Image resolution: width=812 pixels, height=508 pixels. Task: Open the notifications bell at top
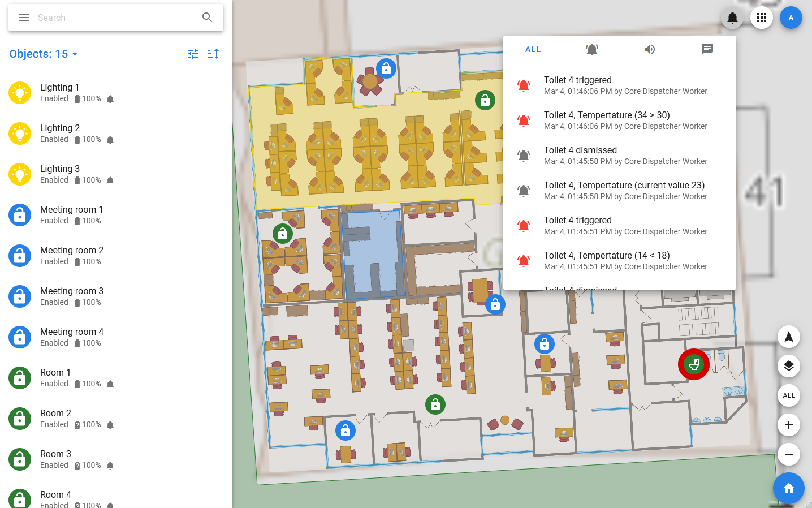tap(732, 18)
